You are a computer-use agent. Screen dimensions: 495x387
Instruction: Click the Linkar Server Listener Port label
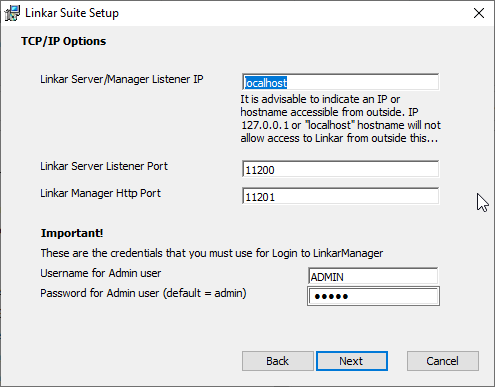[104, 166]
